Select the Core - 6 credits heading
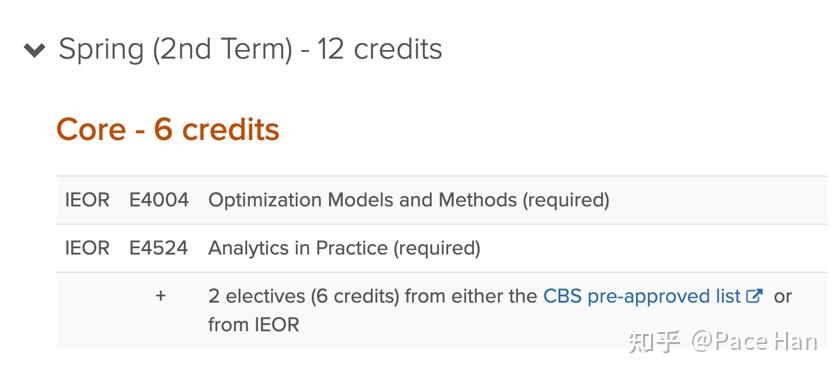The image size is (839, 375). (168, 129)
